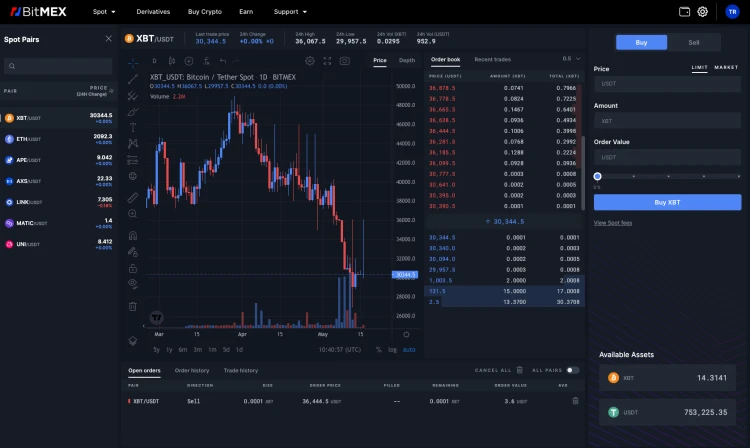Delete the XBT/USDT open order

(575, 401)
